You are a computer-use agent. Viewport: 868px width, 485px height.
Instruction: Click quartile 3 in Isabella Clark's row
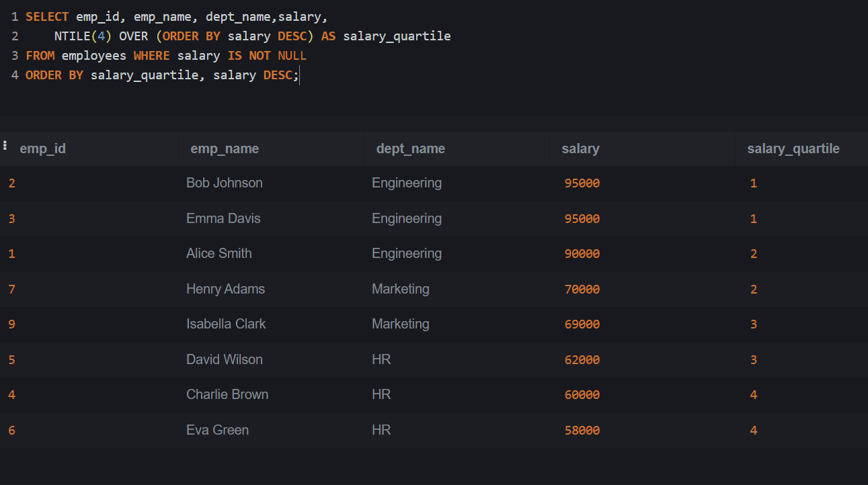[754, 324]
